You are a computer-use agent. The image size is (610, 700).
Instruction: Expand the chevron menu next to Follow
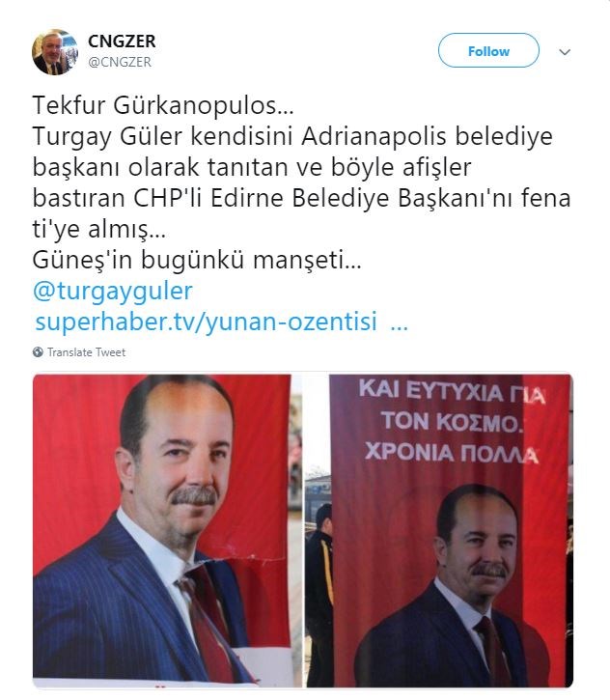(x=565, y=52)
